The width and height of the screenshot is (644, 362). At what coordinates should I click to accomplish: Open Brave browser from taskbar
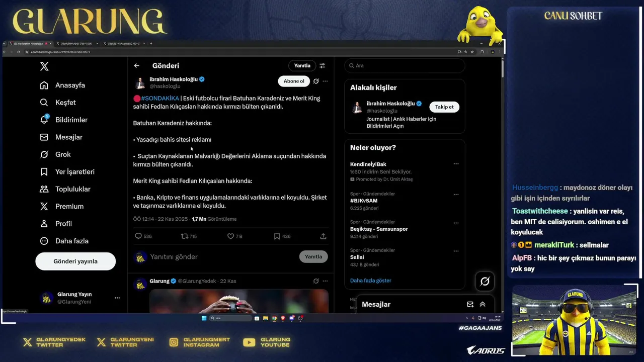click(283, 318)
